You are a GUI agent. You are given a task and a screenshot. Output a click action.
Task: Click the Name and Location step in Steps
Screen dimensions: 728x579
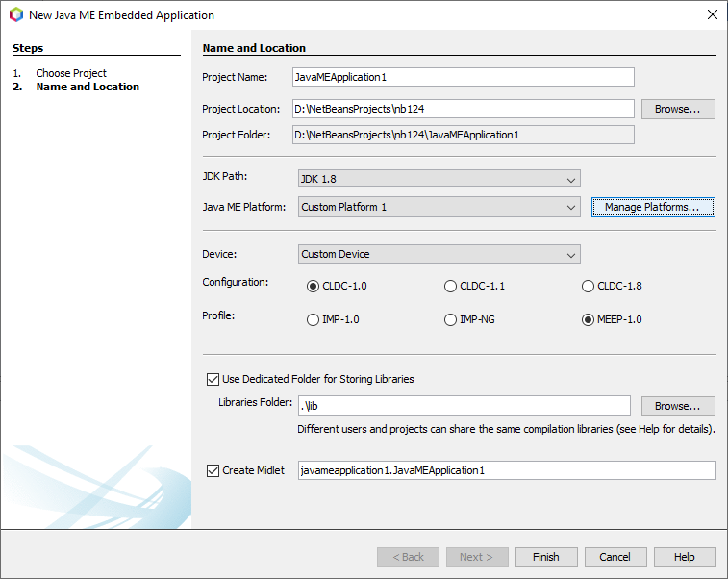point(88,87)
